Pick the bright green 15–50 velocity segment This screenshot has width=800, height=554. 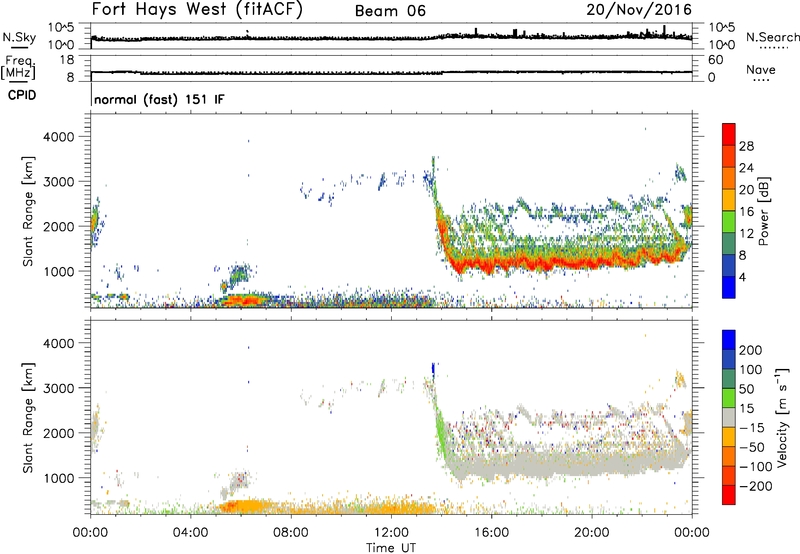[x=729, y=398]
